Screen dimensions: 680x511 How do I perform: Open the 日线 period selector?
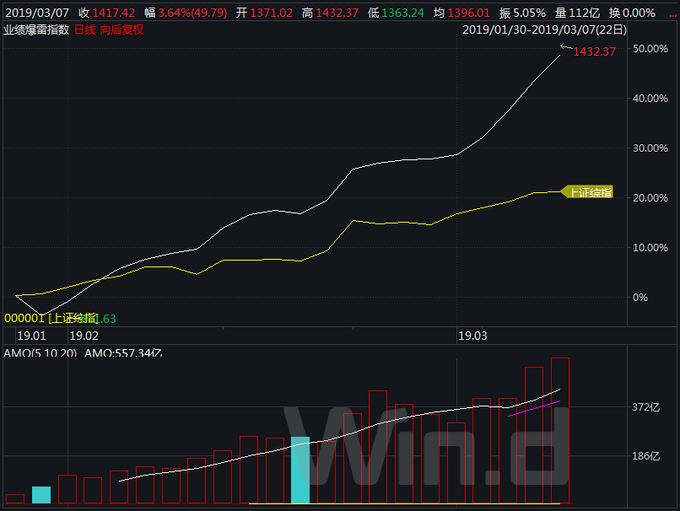85,29
